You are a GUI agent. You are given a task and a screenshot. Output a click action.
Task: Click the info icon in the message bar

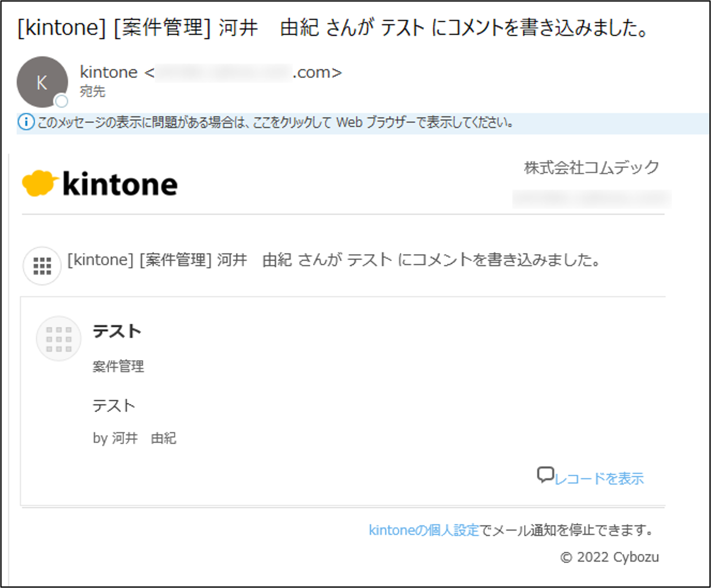coord(26,123)
